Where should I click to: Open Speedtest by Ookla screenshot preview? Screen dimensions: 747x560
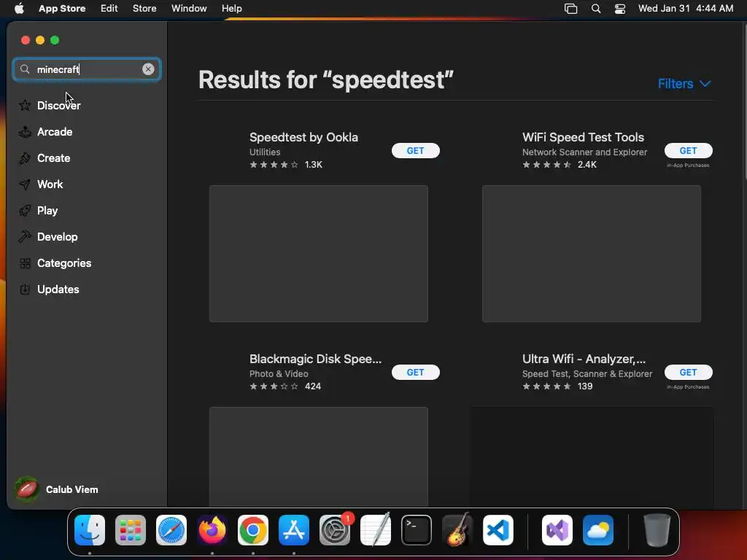click(x=319, y=254)
